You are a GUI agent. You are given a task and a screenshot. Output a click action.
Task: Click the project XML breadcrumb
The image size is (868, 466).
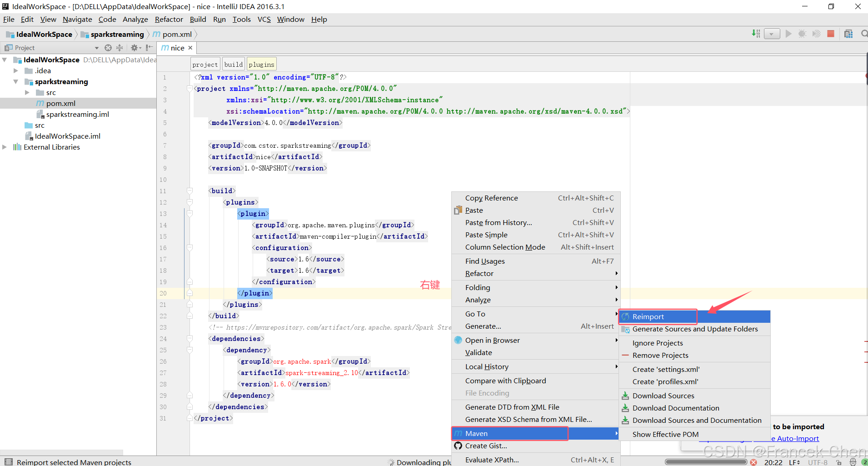tap(205, 64)
